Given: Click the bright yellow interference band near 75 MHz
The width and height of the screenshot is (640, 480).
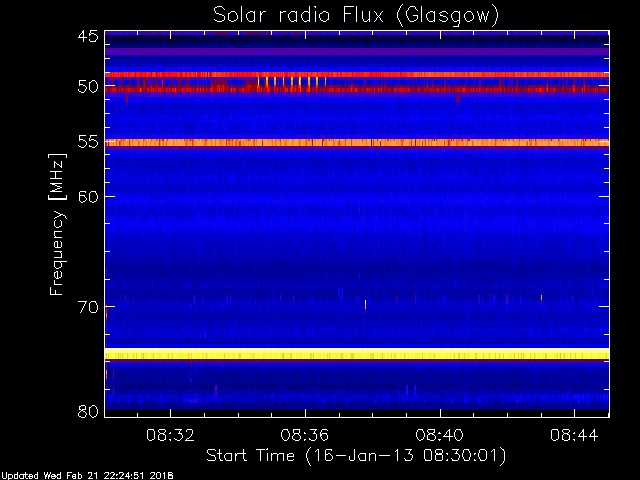Looking at the screenshot, I should [357, 353].
